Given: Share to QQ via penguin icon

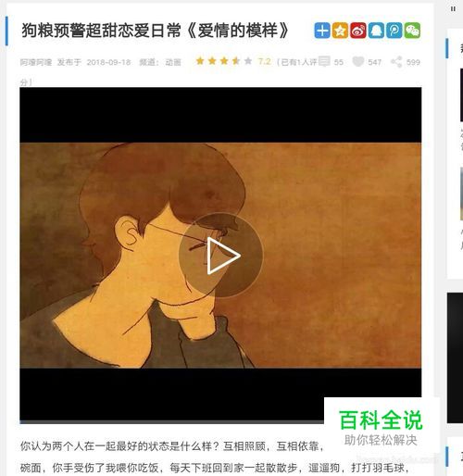Looking at the screenshot, I should pos(376,31).
